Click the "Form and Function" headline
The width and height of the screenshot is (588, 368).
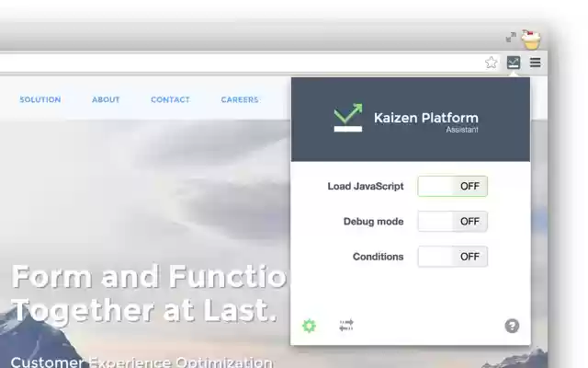point(151,277)
